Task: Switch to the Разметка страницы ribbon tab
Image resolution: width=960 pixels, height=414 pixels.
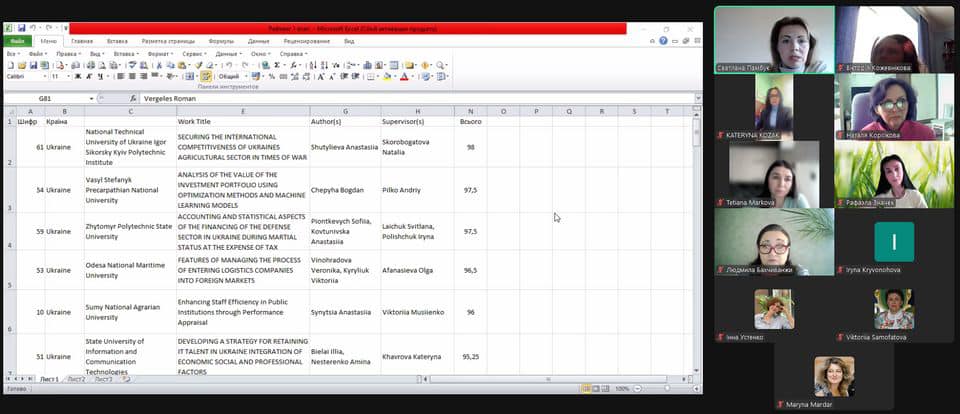Action: pyautogui.click(x=168, y=41)
